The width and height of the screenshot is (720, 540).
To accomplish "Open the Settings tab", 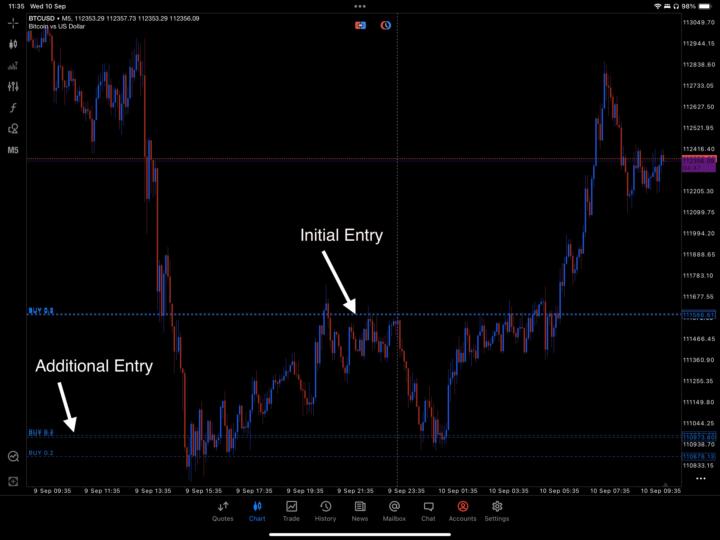I will [x=497, y=511].
